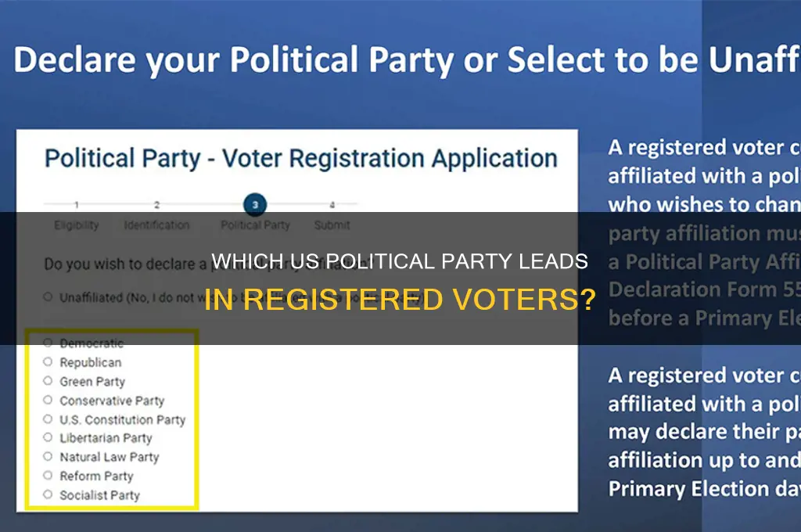Viewport: 801px width, 532px height.
Task: Click the step 4 Submit circle indicator
Action: [332, 204]
